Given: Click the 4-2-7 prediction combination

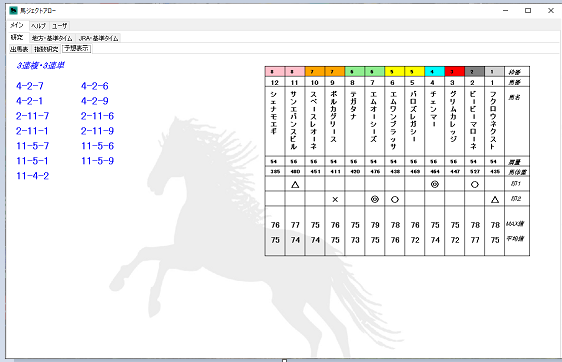Looking at the screenshot, I should (30, 86).
